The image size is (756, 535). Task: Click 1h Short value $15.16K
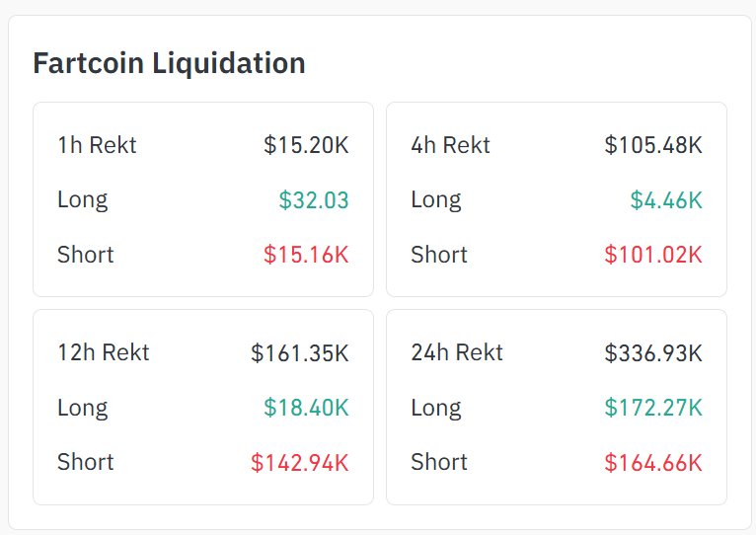pyautogui.click(x=306, y=255)
